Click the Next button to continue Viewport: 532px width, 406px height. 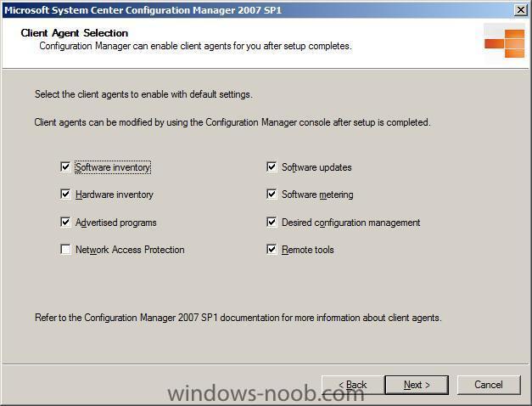coord(417,385)
